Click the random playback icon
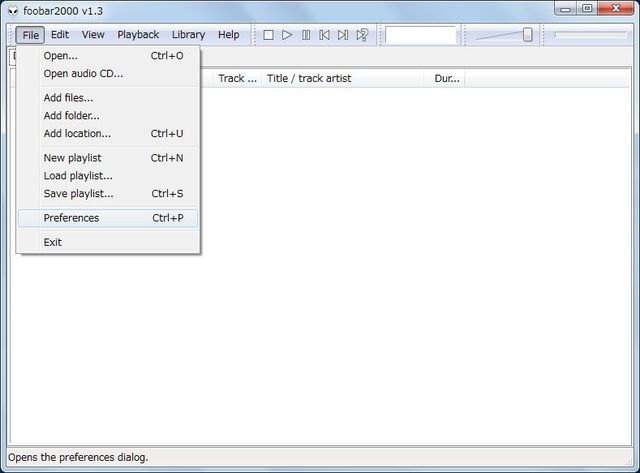 pos(362,35)
